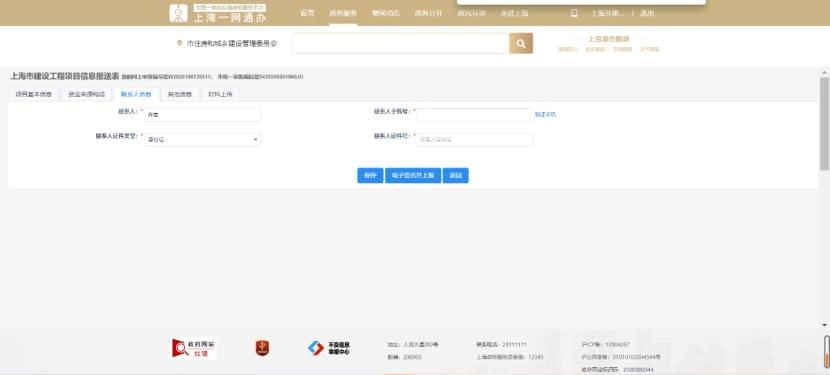The image size is (830, 375).
Task: Open the 政府网站找错 badge in footer
Action: [x=194, y=348]
